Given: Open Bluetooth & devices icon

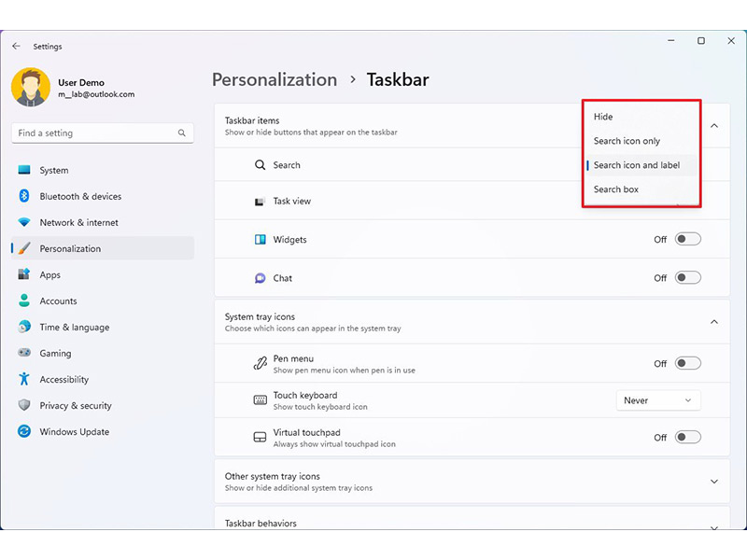Looking at the screenshot, I should click(24, 197).
